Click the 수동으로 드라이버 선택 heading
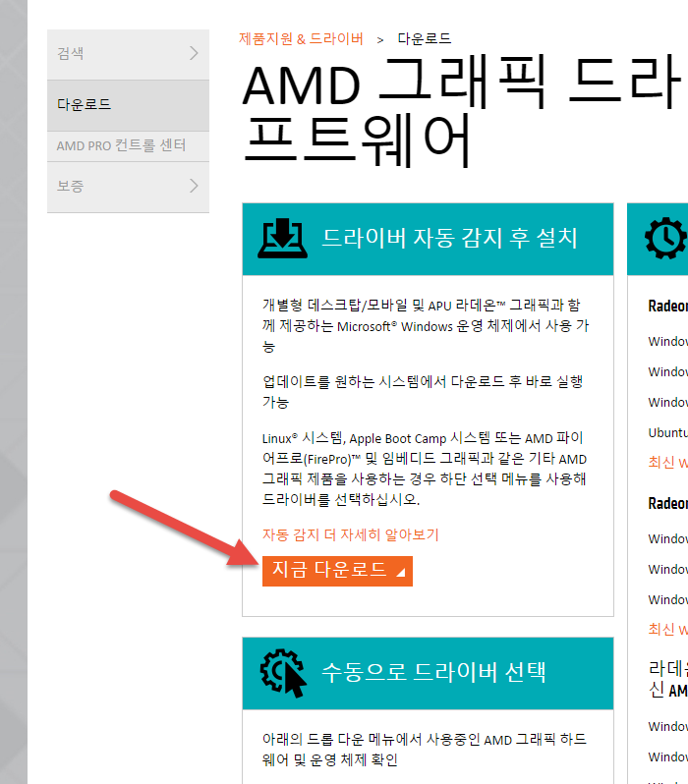Screen dimensions: 688x784 [433, 671]
